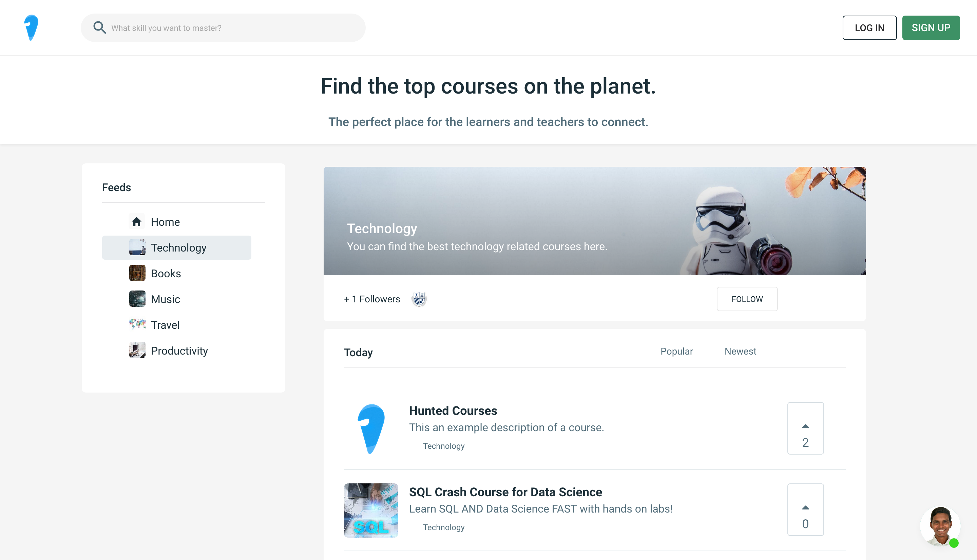Click the follower crest avatar
The width and height of the screenshot is (977, 560).
point(419,299)
